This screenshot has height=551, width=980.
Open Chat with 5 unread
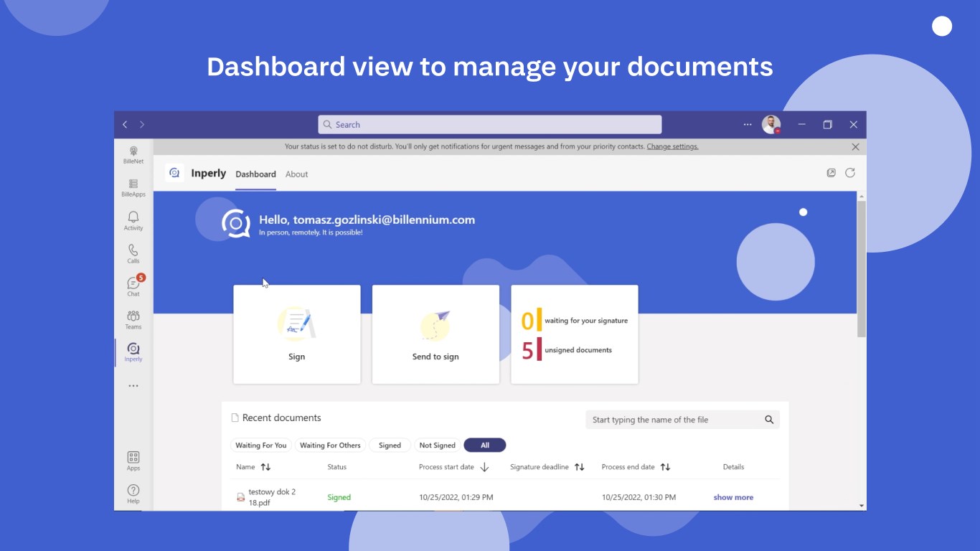coord(133,286)
